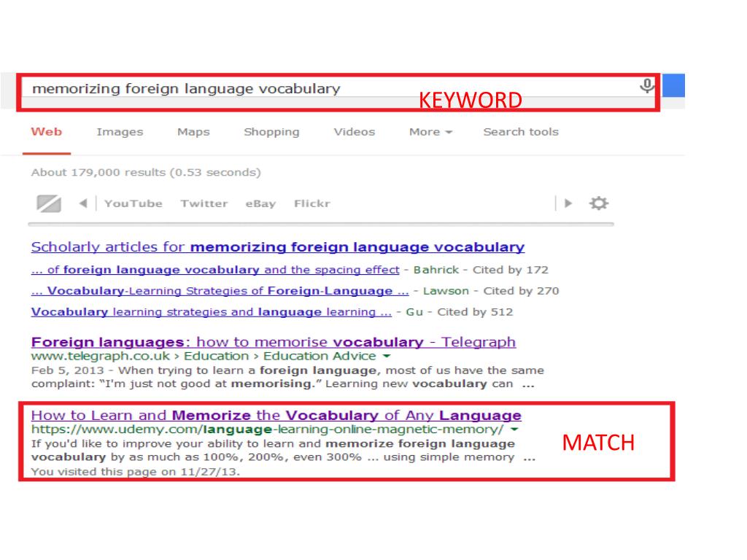The width and height of the screenshot is (747, 560).
Task: Open the Telegraph memorise vocabulary result
Action: (274, 342)
